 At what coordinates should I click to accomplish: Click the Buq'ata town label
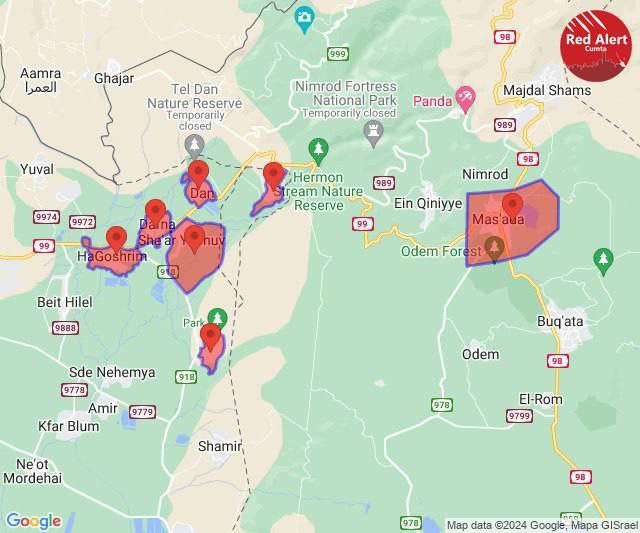coord(560,321)
